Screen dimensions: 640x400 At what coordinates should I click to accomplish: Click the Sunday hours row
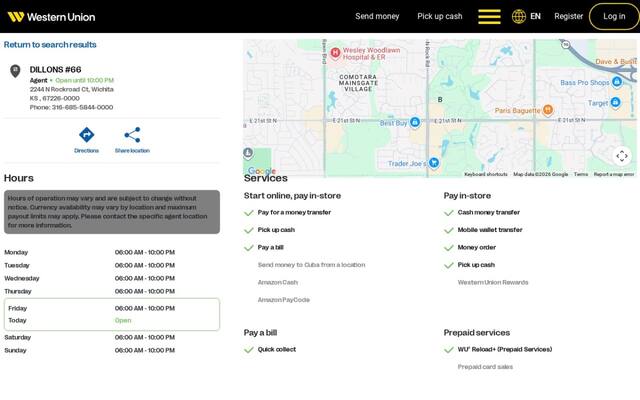(112, 350)
